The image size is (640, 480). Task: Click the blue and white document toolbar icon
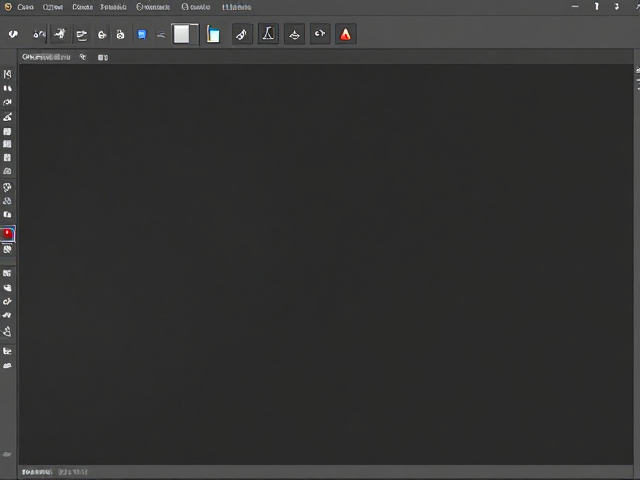[213, 34]
